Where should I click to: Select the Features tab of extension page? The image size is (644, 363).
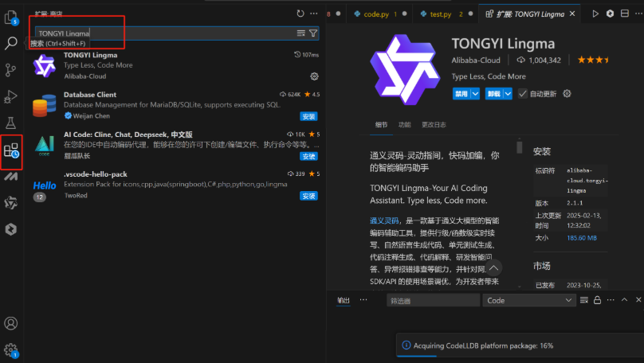pos(405,125)
